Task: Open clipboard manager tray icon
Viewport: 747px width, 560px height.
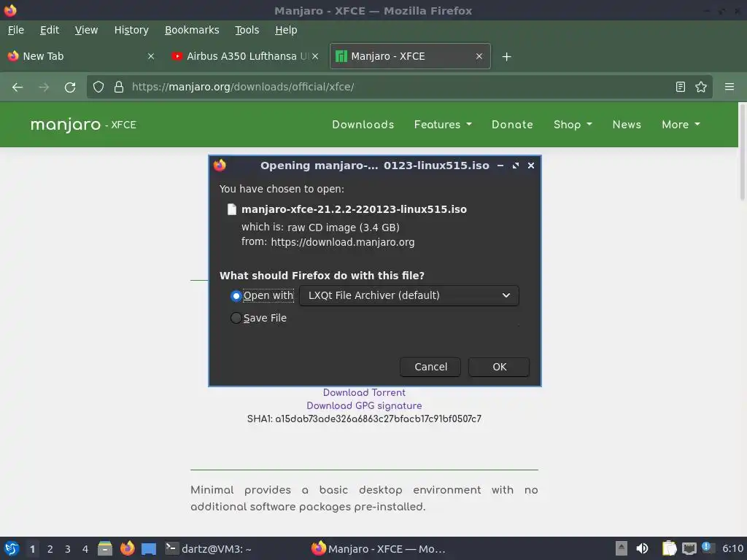Action: 670,548
